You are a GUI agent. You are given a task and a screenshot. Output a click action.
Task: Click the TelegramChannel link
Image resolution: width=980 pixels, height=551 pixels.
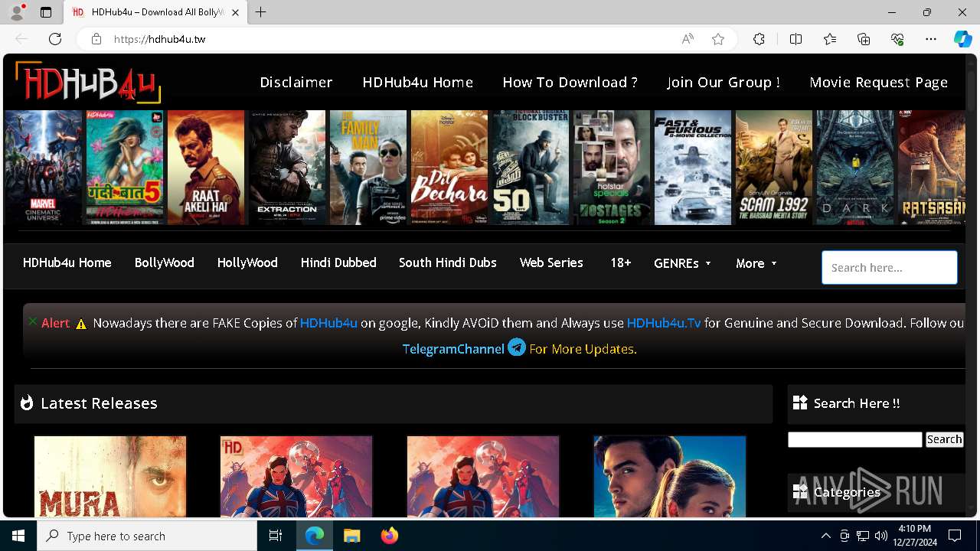(453, 349)
